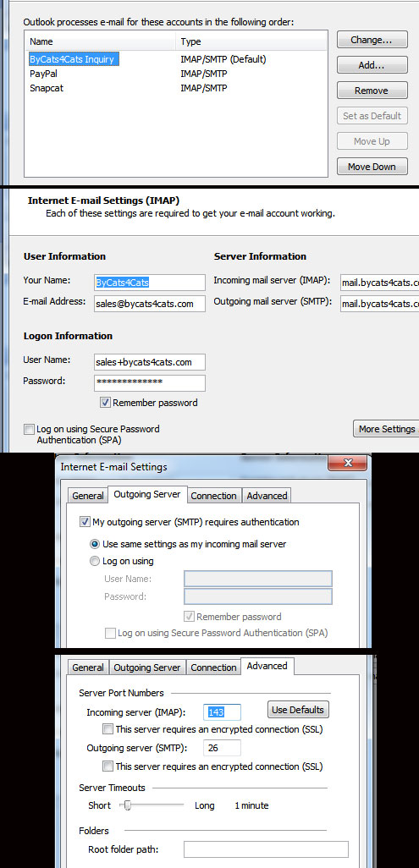
Task: Click the Add... account button
Action: pyautogui.click(x=372, y=65)
